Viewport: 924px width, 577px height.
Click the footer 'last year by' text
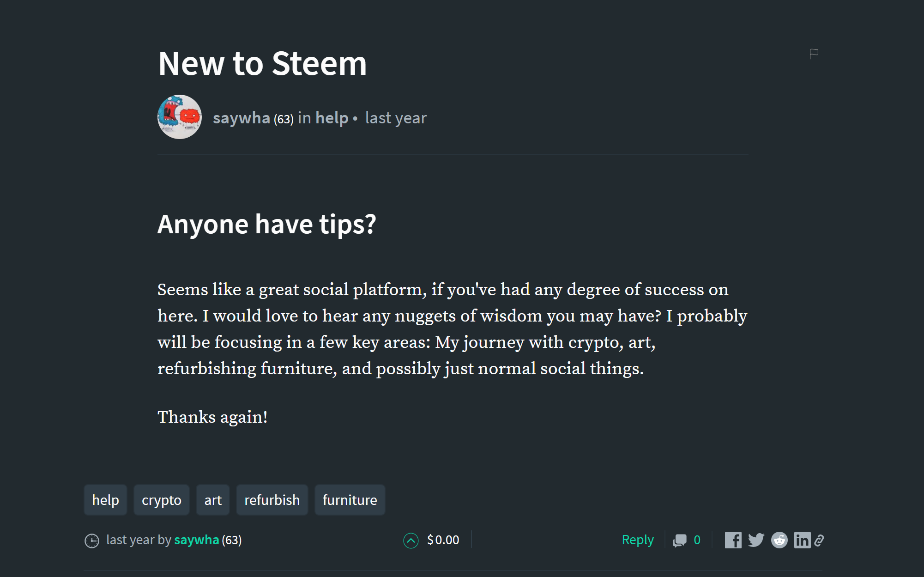tap(139, 540)
